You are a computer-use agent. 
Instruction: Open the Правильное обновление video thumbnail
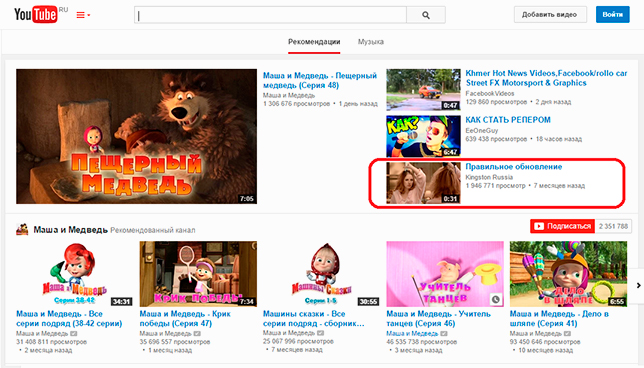[x=423, y=183]
